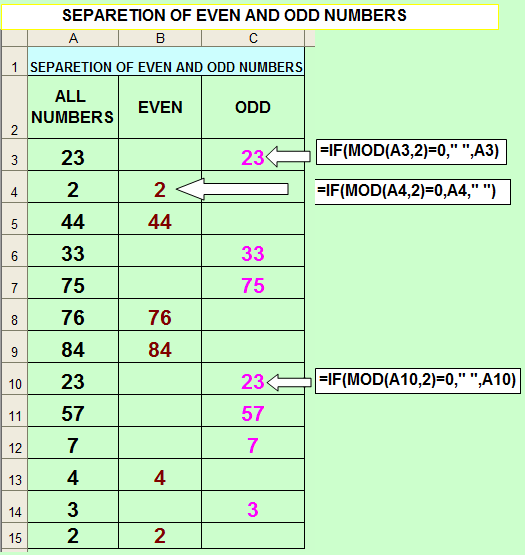Click the pink 23 in row 3
This screenshot has height=555, width=525.
pos(253,158)
